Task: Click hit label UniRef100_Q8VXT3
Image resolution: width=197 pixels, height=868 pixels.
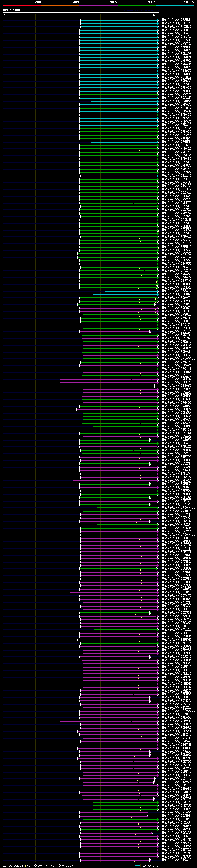Action: 177,454
